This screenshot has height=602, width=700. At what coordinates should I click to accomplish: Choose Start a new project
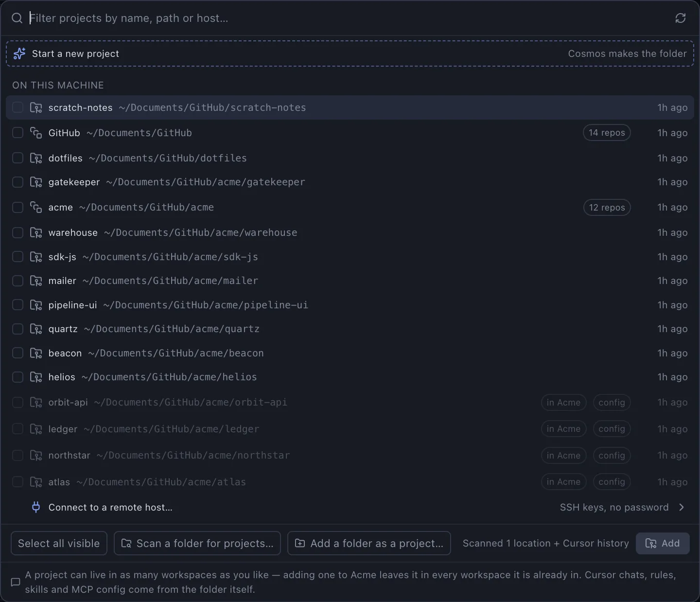click(350, 53)
